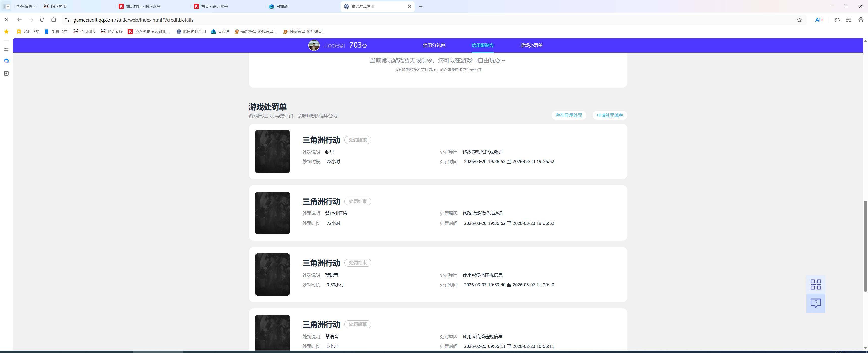Click the yellow favorites star in bookmarks bar
This screenshot has height=353, width=868.
(x=6, y=32)
